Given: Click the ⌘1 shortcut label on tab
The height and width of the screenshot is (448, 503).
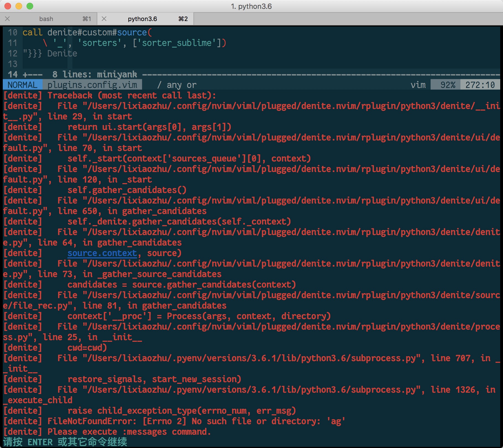Looking at the screenshot, I should pos(87,19).
